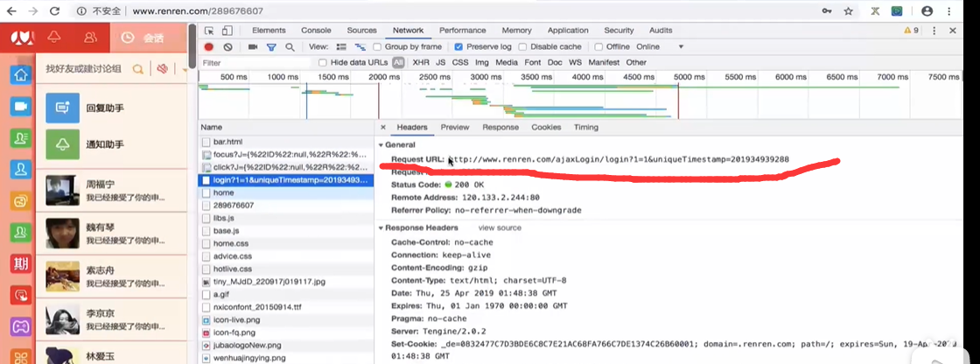
Task: Click the Renren video camera sidebar icon
Action: click(21, 107)
